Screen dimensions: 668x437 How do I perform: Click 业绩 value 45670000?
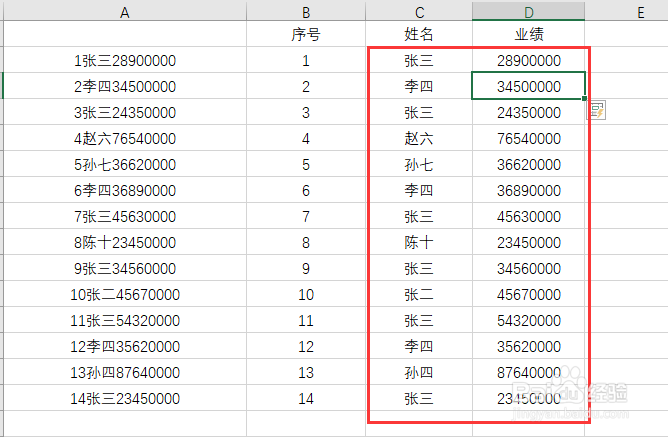pyautogui.click(x=529, y=294)
